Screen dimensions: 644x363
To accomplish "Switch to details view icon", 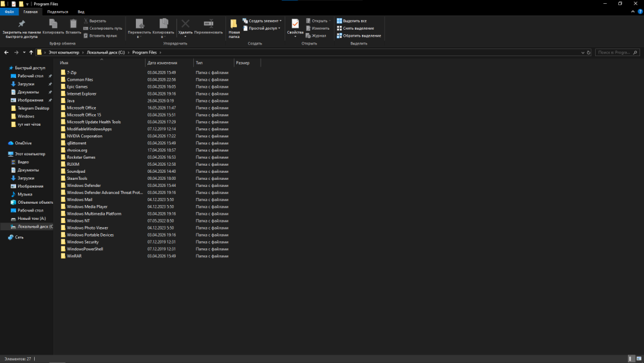I will click(x=631, y=359).
